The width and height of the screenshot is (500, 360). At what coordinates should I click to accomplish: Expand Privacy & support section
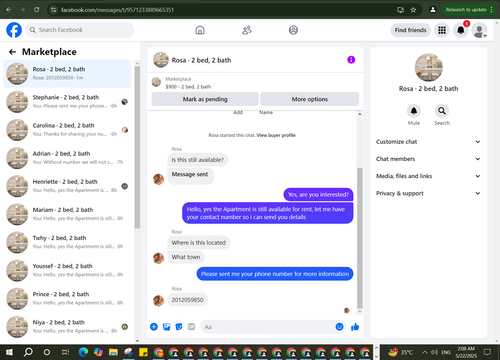click(428, 193)
